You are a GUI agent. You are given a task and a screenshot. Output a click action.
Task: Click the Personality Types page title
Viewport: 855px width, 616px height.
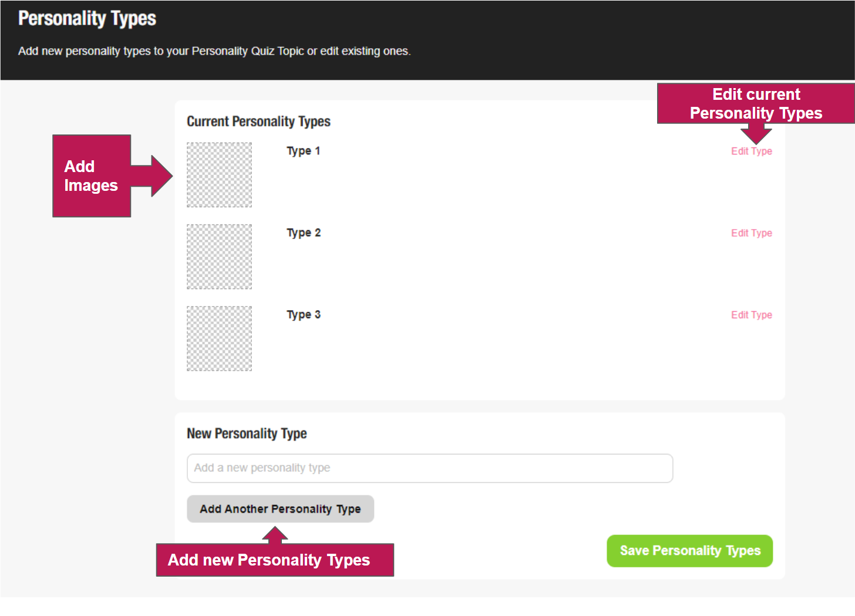(87, 19)
